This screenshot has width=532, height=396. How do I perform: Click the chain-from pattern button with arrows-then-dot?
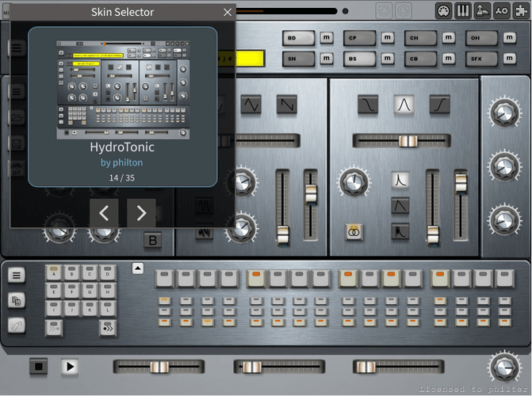[x=54, y=328]
